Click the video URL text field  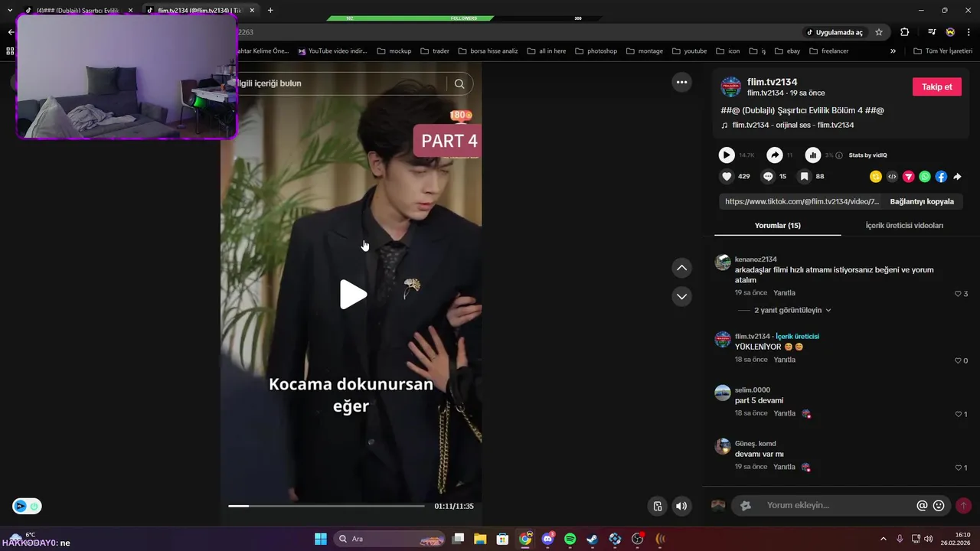click(x=802, y=201)
